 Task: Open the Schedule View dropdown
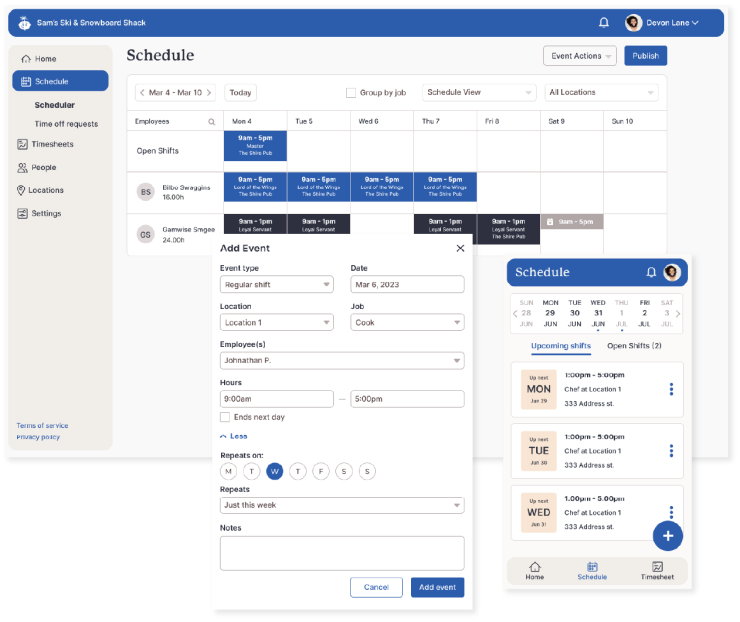click(x=479, y=92)
